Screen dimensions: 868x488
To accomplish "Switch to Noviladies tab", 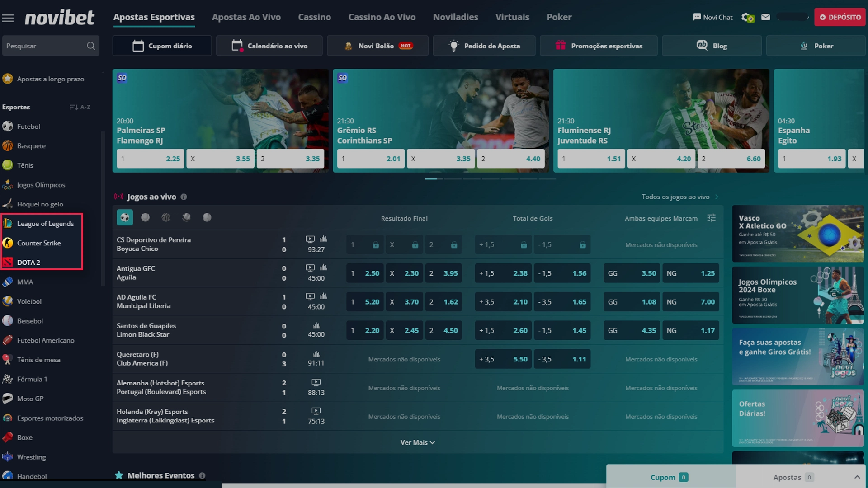I will (455, 17).
